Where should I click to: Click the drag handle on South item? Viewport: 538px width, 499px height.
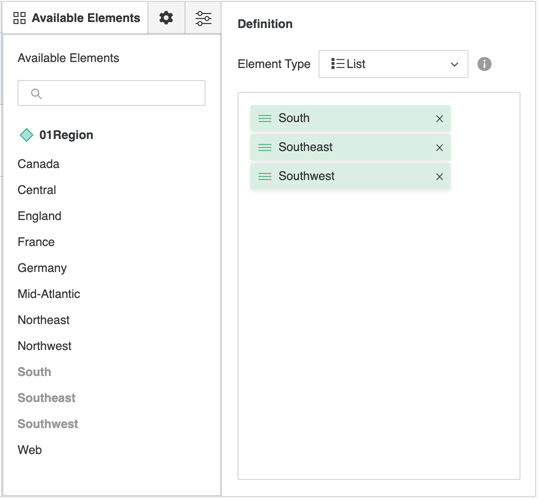[x=265, y=118]
